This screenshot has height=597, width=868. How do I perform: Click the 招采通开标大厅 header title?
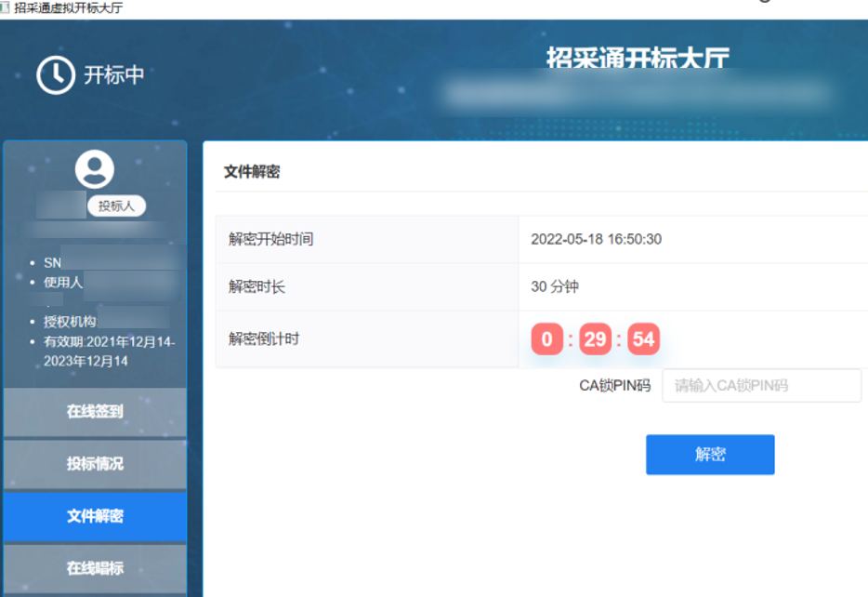pyautogui.click(x=637, y=58)
